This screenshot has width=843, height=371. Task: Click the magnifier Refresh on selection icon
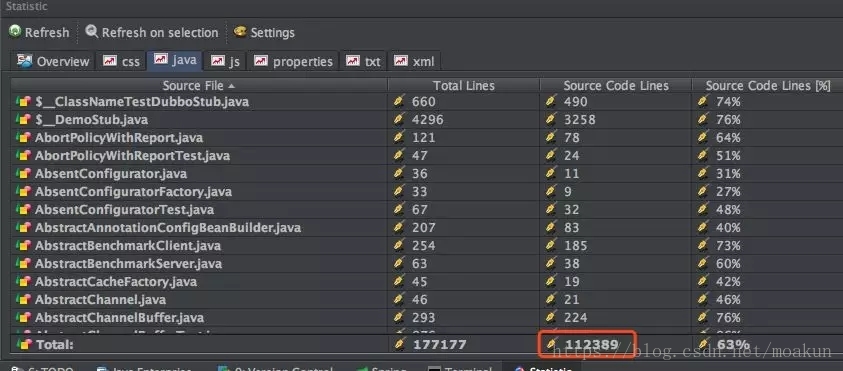[x=92, y=32]
